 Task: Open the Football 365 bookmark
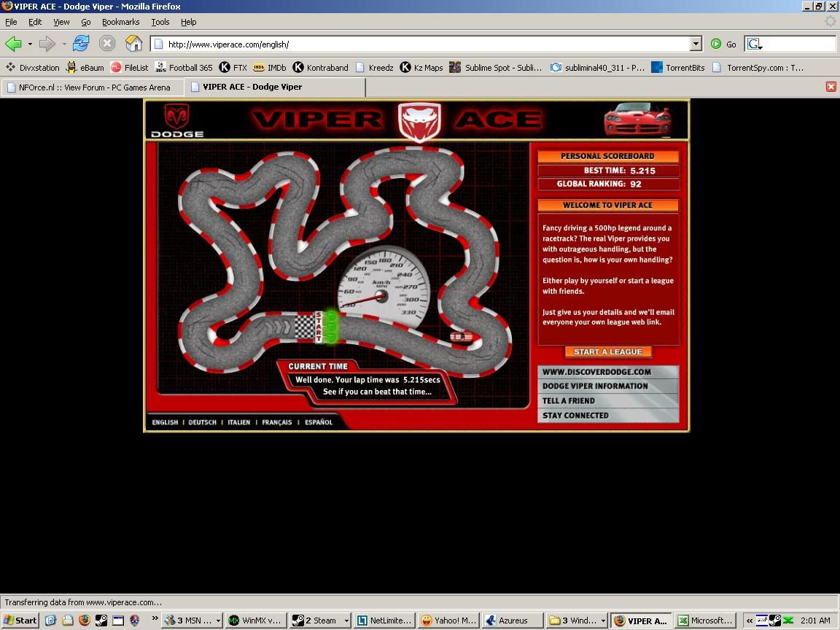point(184,68)
